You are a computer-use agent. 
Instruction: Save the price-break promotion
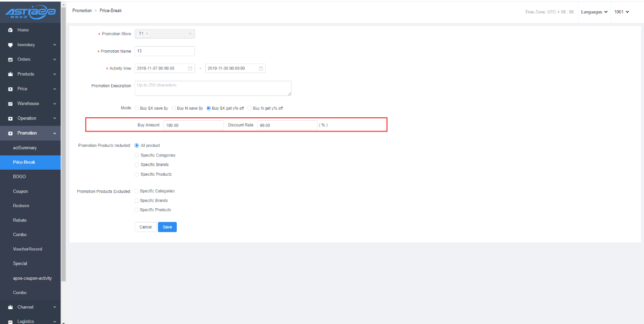(167, 227)
